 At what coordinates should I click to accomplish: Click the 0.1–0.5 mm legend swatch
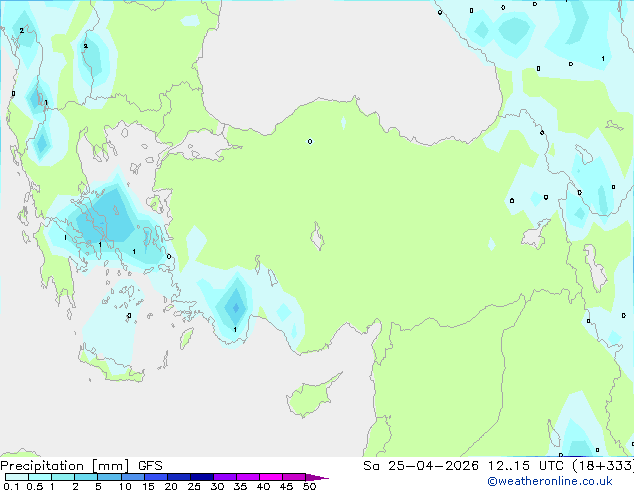click(x=17, y=477)
